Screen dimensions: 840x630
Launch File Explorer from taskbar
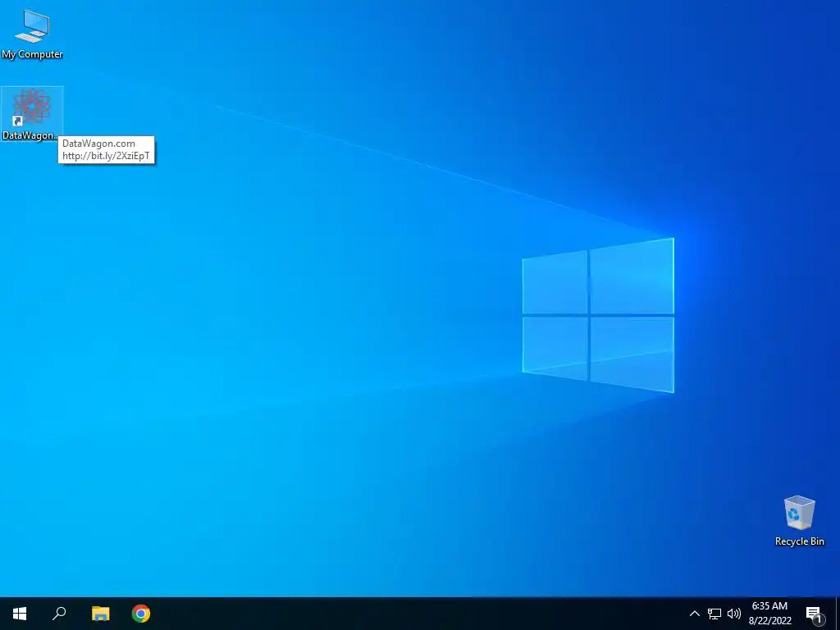(x=100, y=614)
